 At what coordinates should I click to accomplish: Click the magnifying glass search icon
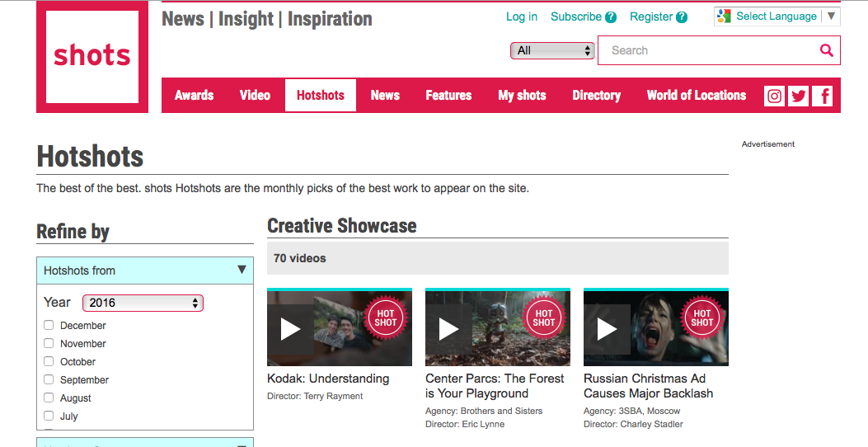tap(827, 50)
